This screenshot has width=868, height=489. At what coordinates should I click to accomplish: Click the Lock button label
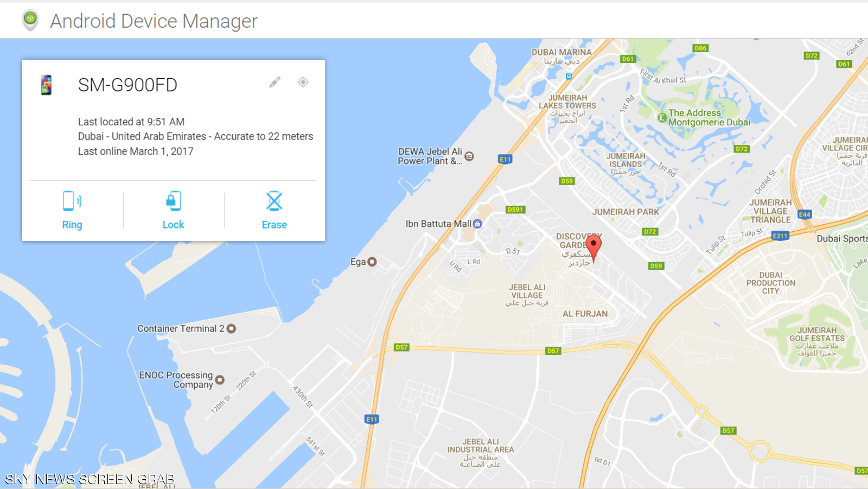coord(173,225)
